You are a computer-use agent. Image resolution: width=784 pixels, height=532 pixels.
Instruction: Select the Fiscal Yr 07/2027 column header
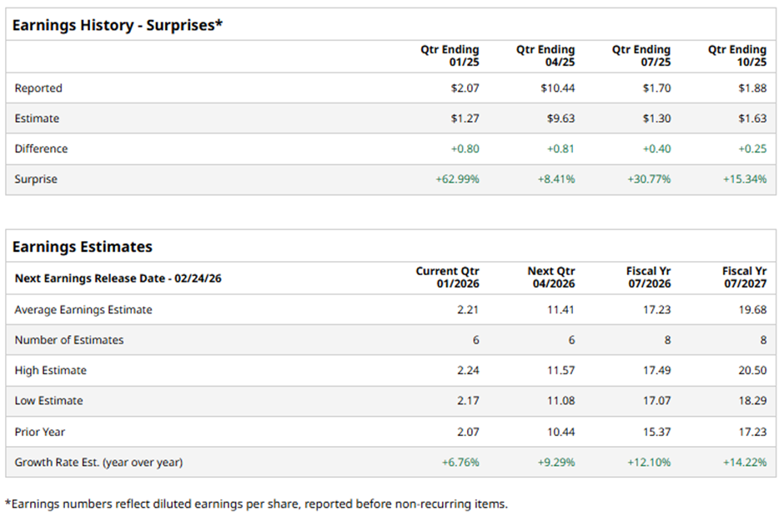[x=745, y=278]
